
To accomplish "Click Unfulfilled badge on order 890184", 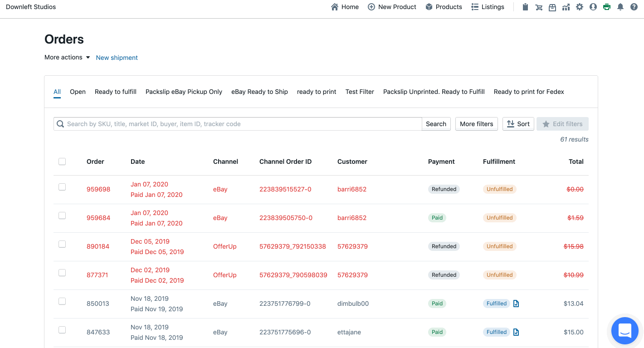I will point(500,246).
